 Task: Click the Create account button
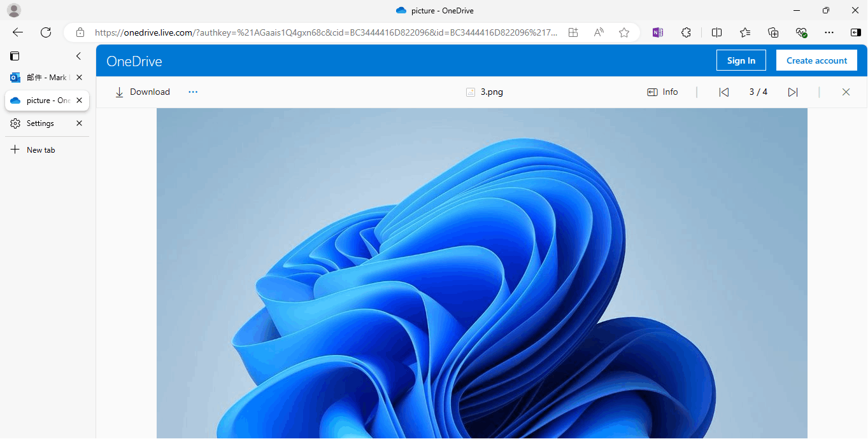click(x=816, y=60)
